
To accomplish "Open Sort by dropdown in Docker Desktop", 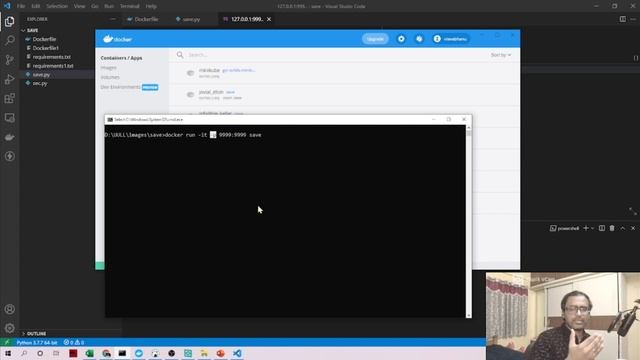I will [501, 55].
